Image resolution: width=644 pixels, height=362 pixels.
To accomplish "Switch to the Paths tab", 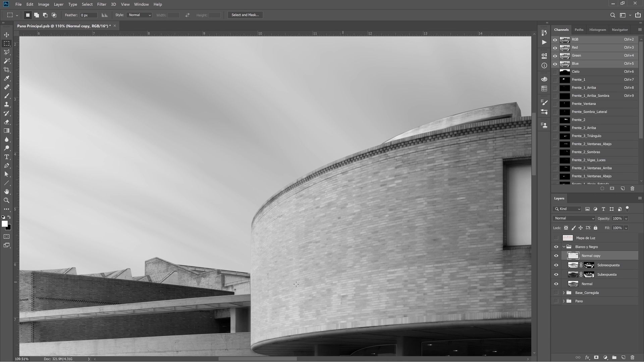I will click(579, 30).
